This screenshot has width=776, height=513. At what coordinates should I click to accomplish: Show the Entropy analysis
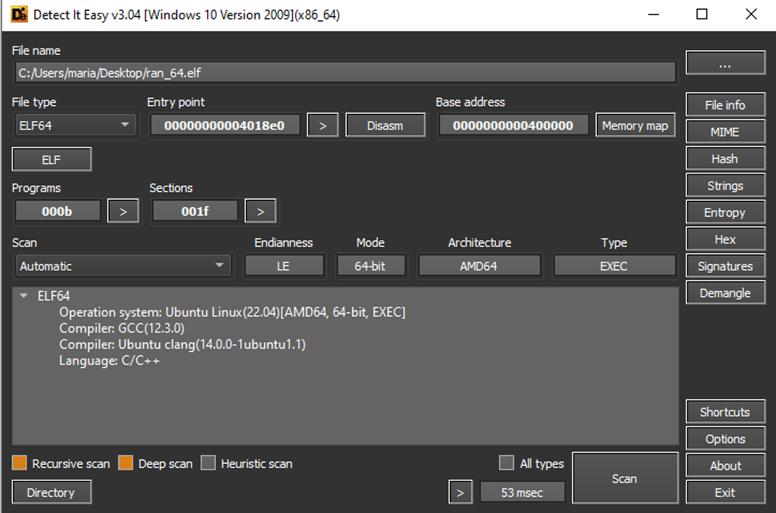(x=725, y=212)
